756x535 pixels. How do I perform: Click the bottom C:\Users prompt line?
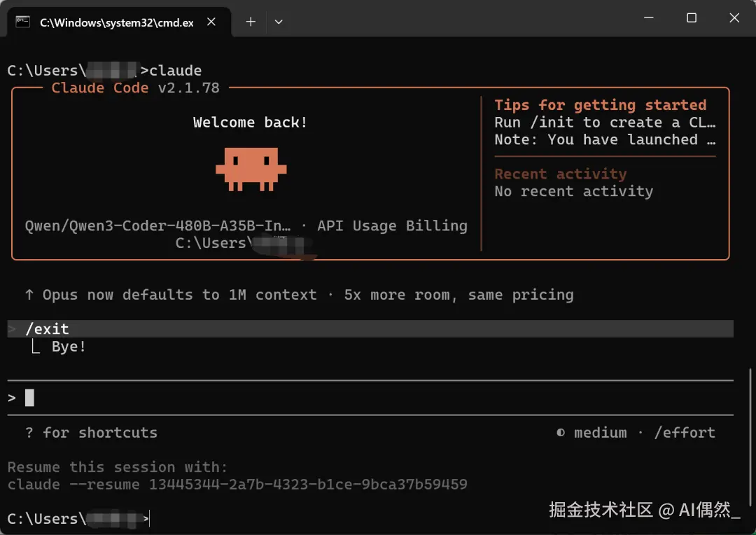click(78, 519)
